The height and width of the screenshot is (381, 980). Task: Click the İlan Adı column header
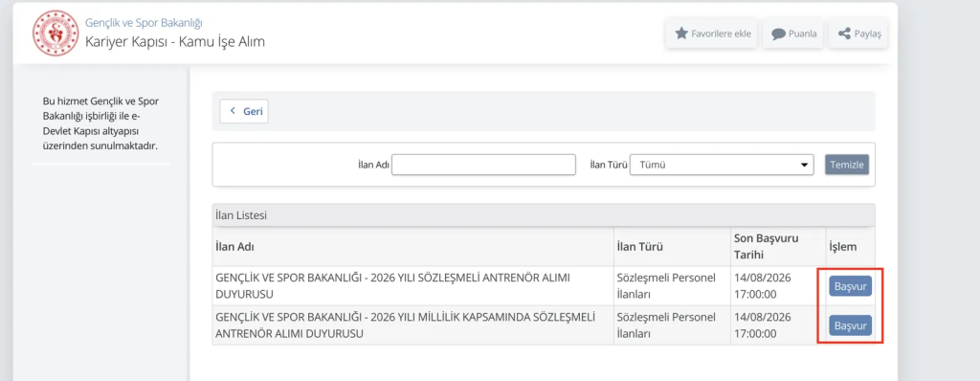pos(413,246)
